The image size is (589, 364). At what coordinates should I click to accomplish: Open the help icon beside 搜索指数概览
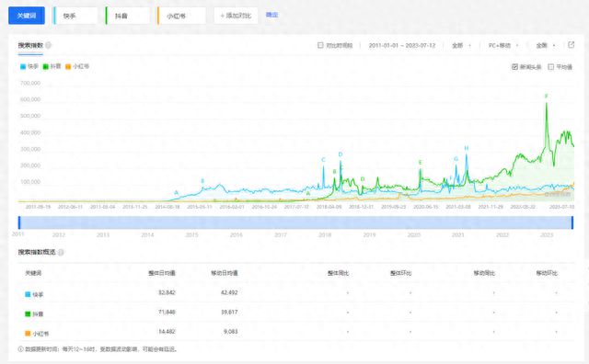pos(61,252)
